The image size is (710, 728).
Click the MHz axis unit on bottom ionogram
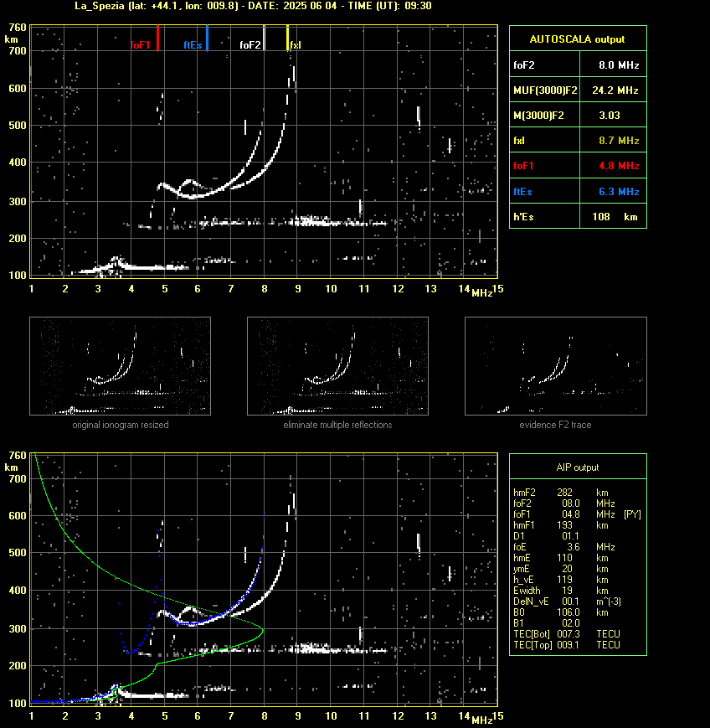point(481,720)
